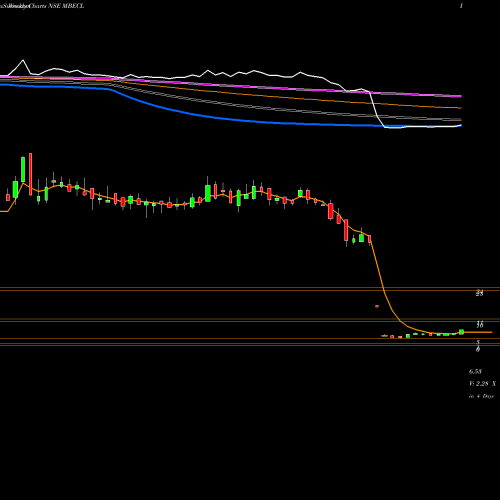
Task: Click the '6.53' price value label
Action: [475, 371]
